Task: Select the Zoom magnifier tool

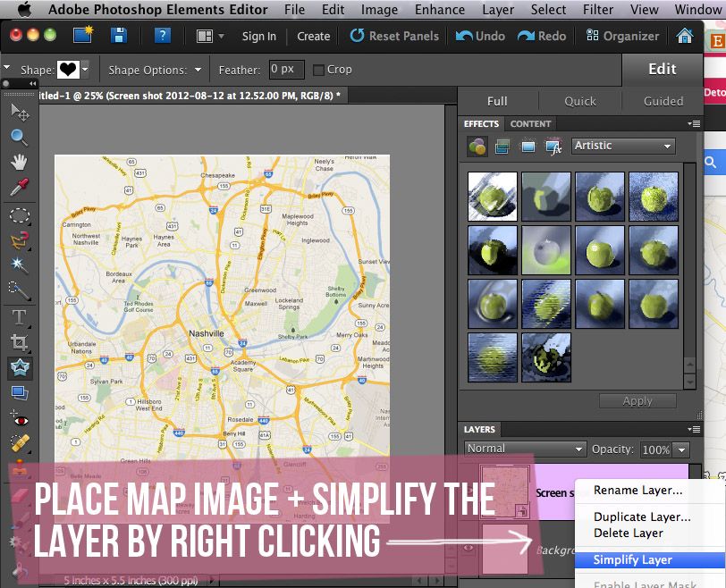Action: [x=19, y=137]
